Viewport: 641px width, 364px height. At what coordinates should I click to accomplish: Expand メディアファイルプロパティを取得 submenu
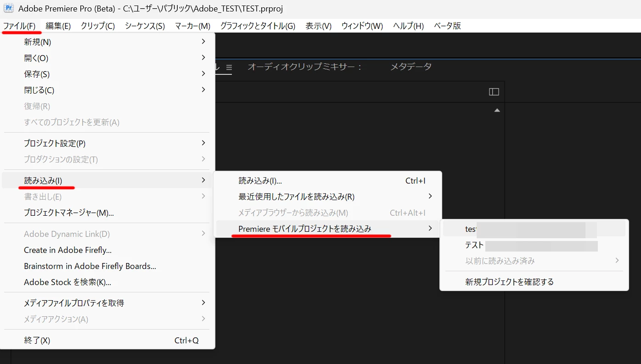107,303
